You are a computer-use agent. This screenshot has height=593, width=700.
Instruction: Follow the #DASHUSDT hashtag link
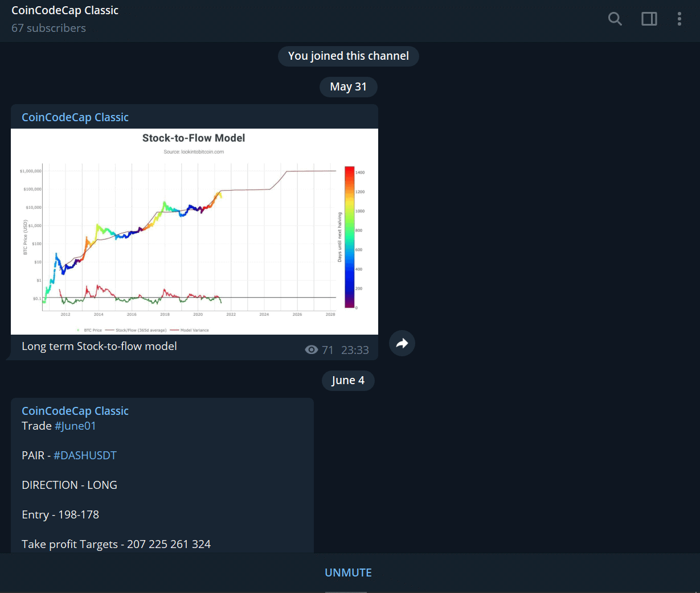pos(85,455)
